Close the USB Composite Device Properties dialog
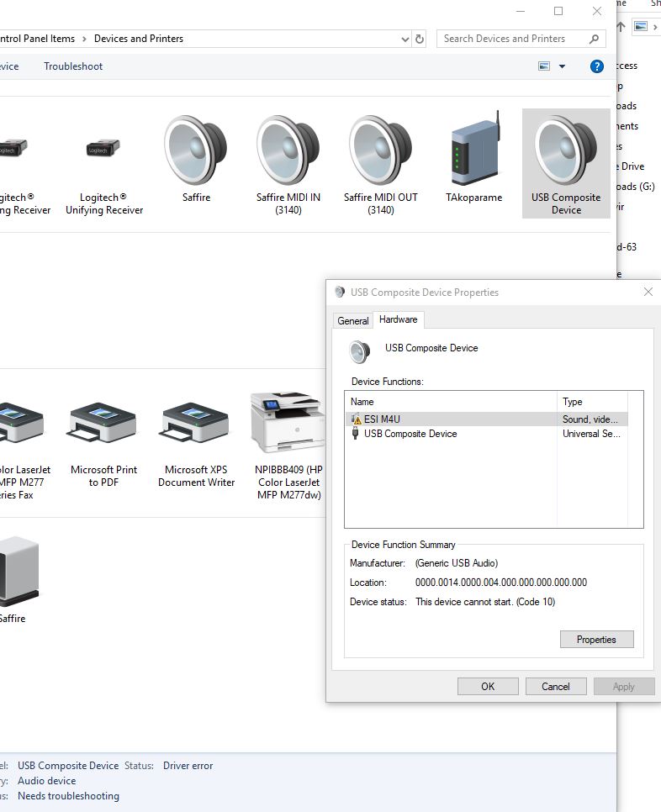 click(648, 292)
